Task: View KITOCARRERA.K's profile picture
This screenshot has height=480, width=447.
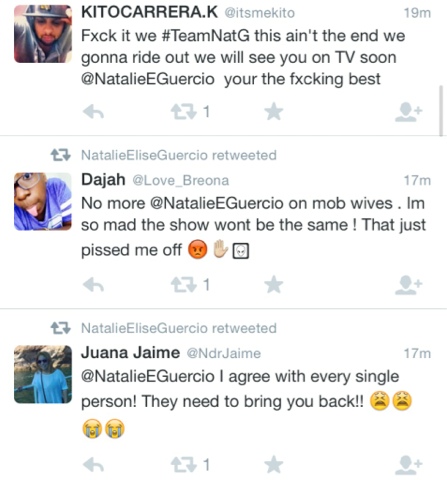Action: tap(43, 34)
